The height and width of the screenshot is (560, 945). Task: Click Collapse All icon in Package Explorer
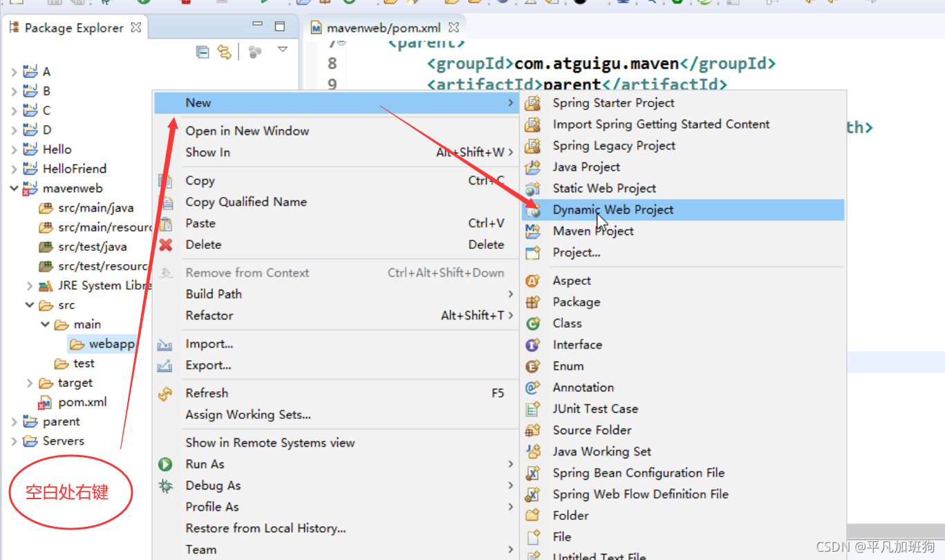click(x=203, y=52)
